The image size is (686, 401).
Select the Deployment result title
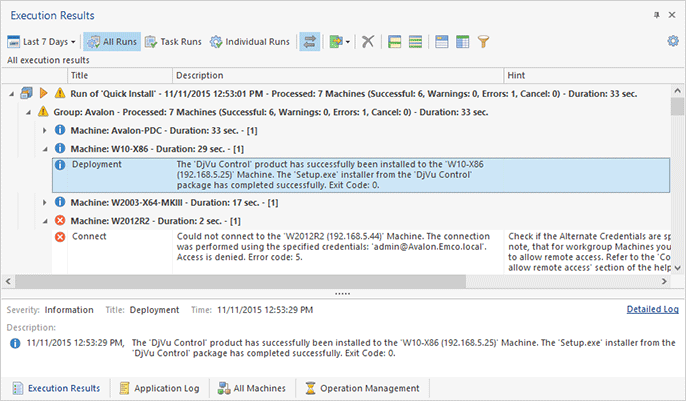pos(97,164)
